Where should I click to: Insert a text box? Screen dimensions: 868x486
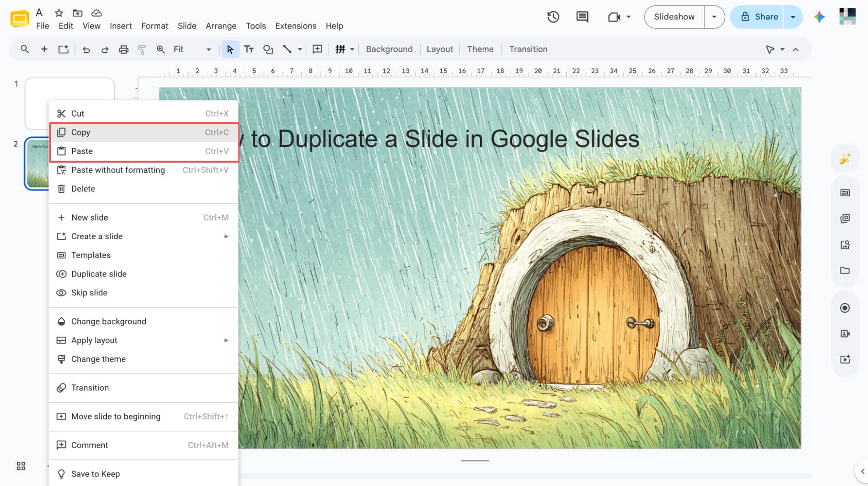(x=249, y=50)
